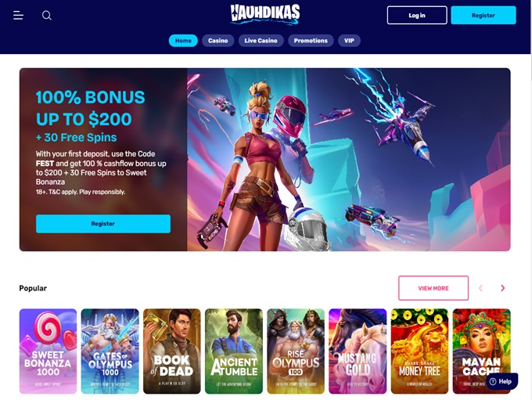
Task: Open the Casino tab
Action: 217,41
